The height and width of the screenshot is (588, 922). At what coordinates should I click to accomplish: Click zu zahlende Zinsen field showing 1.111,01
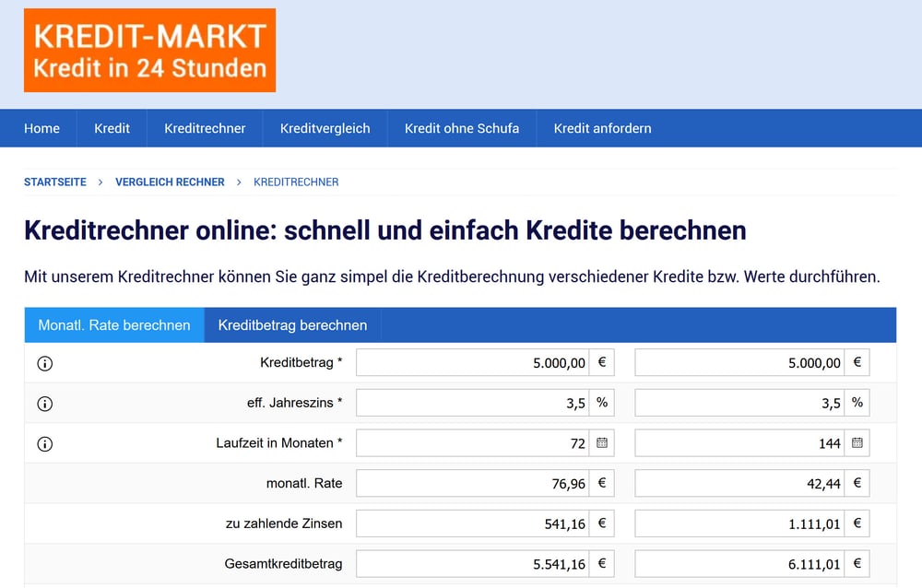click(739, 523)
